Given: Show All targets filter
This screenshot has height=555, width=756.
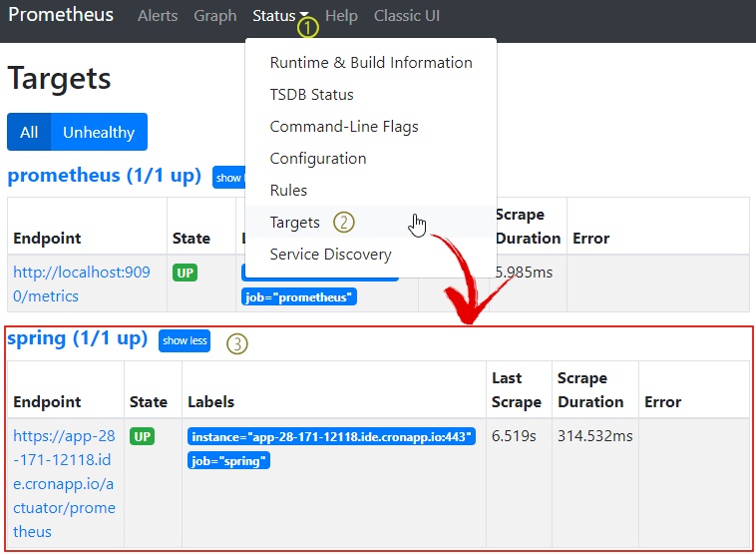Looking at the screenshot, I should coord(29,132).
